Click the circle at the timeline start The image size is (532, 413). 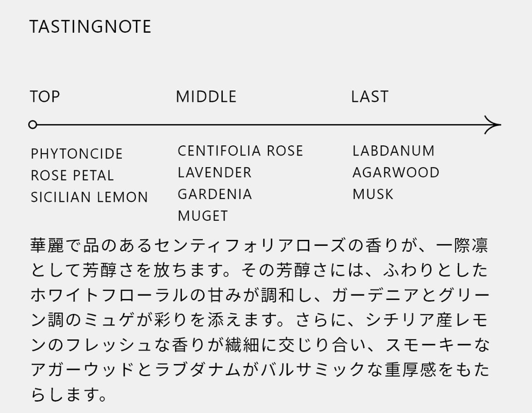pyautogui.click(x=33, y=125)
